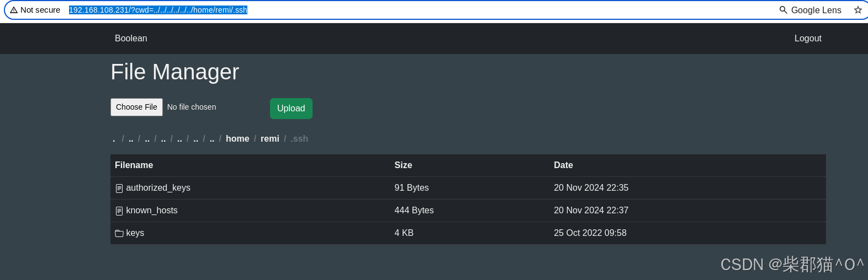Focus the address bar URL
Screen dimensions: 868x280
coord(158,10)
